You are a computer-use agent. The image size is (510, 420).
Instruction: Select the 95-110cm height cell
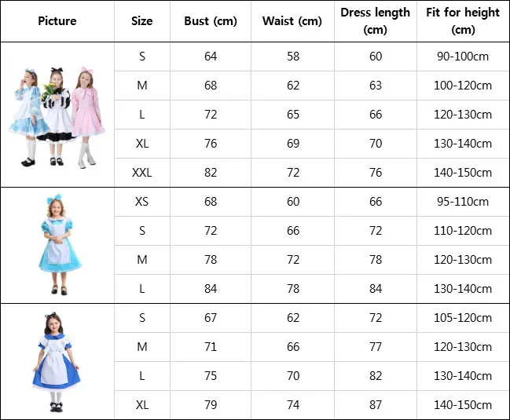463,202
